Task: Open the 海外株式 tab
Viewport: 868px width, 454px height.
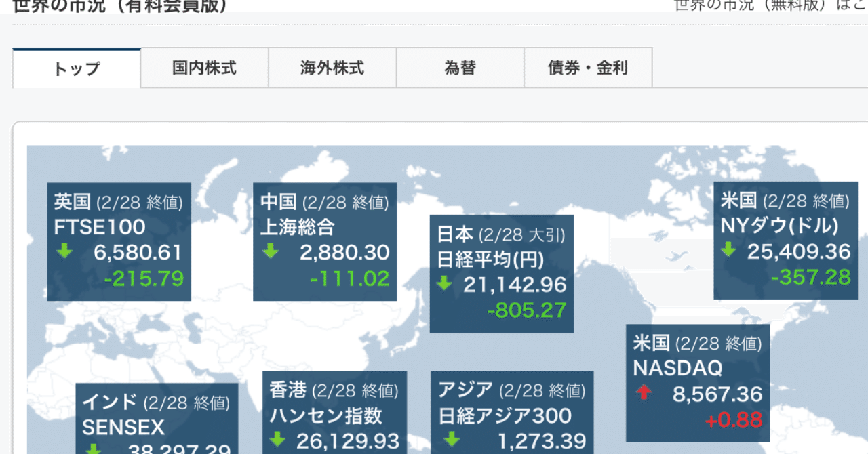Action: tap(332, 68)
